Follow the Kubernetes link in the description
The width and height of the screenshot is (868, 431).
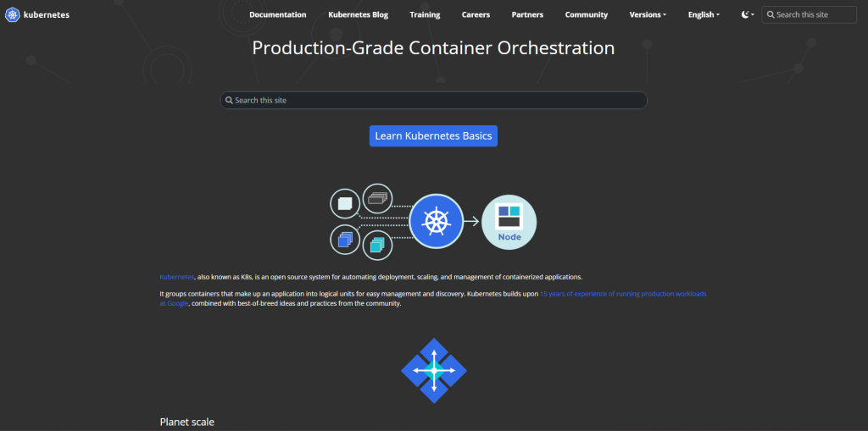click(177, 277)
